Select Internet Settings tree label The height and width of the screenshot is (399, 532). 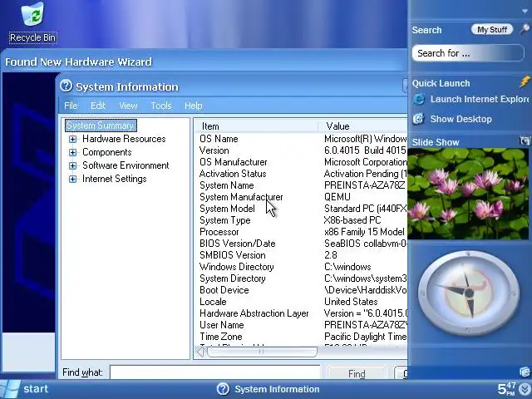click(115, 179)
